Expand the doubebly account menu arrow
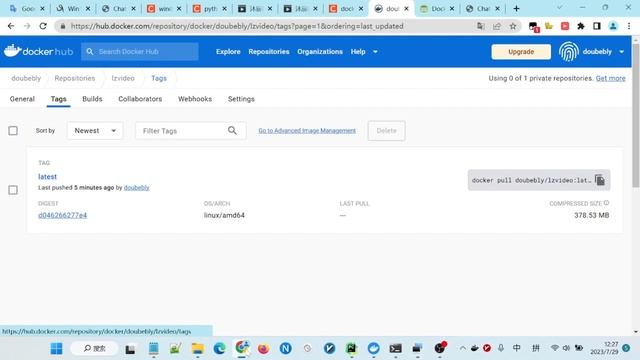640x360 pixels. 621,52
